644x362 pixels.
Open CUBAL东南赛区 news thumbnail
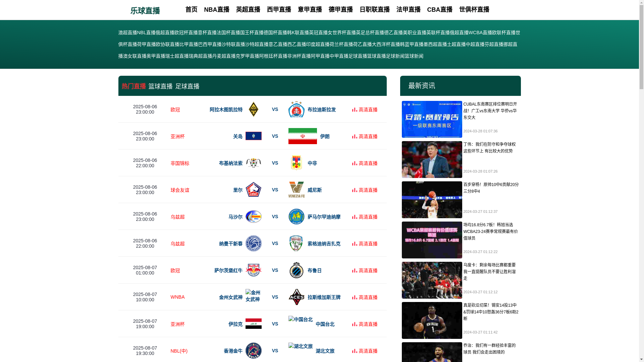(x=432, y=119)
